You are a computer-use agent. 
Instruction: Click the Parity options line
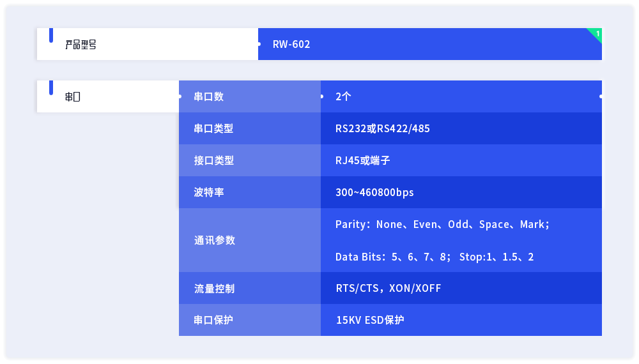click(x=443, y=224)
